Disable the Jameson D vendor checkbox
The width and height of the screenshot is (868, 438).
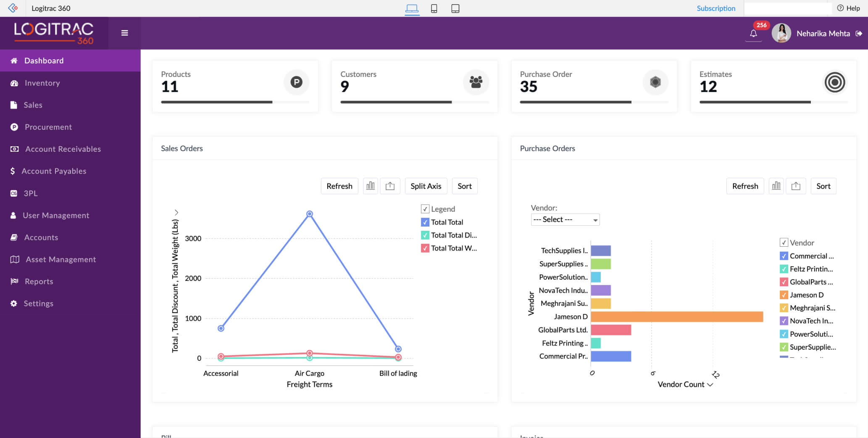784,295
